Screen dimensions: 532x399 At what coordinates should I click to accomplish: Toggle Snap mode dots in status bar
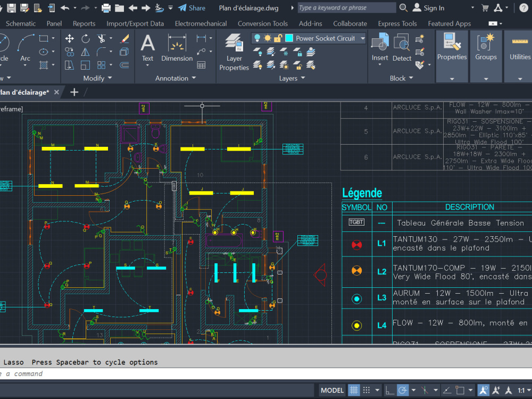pyautogui.click(x=367, y=390)
